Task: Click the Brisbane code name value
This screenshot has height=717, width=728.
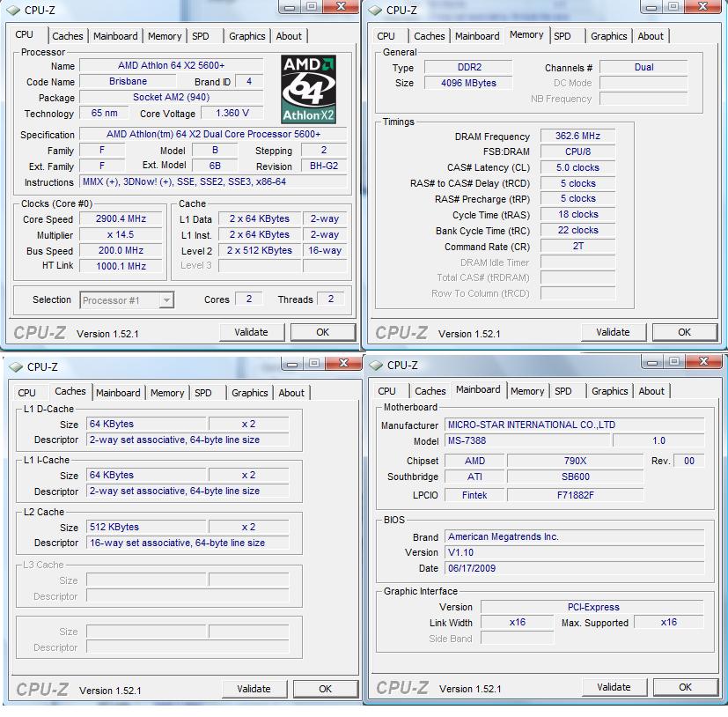Action: [129, 81]
